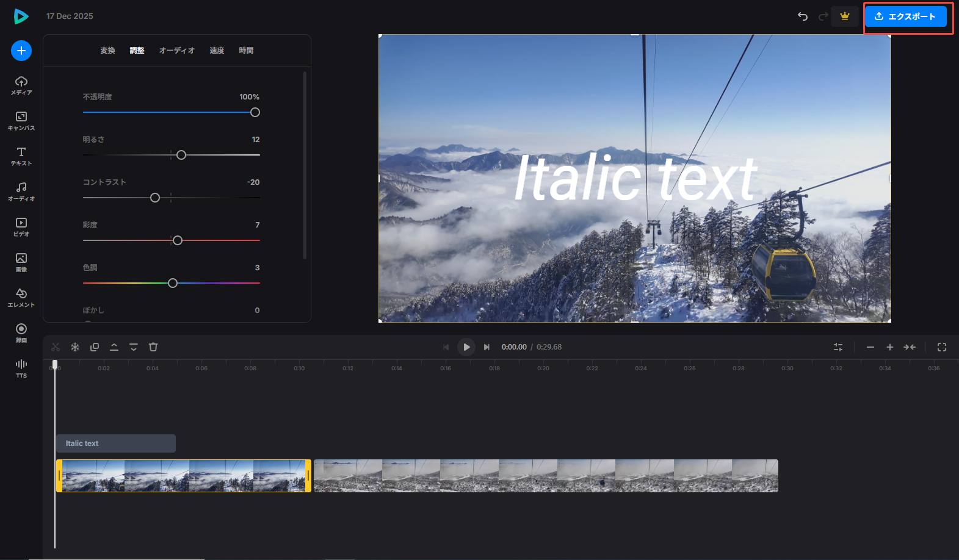The width and height of the screenshot is (959, 560).
Task: Click the undo arrow
Action: [x=803, y=16]
